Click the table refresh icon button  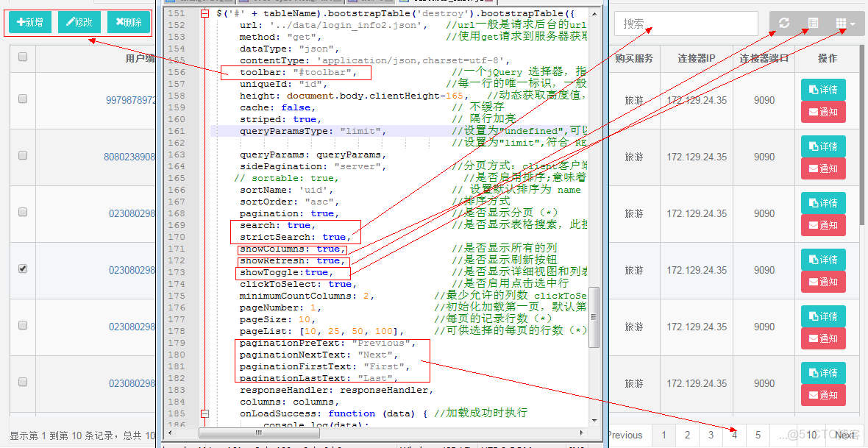(784, 24)
